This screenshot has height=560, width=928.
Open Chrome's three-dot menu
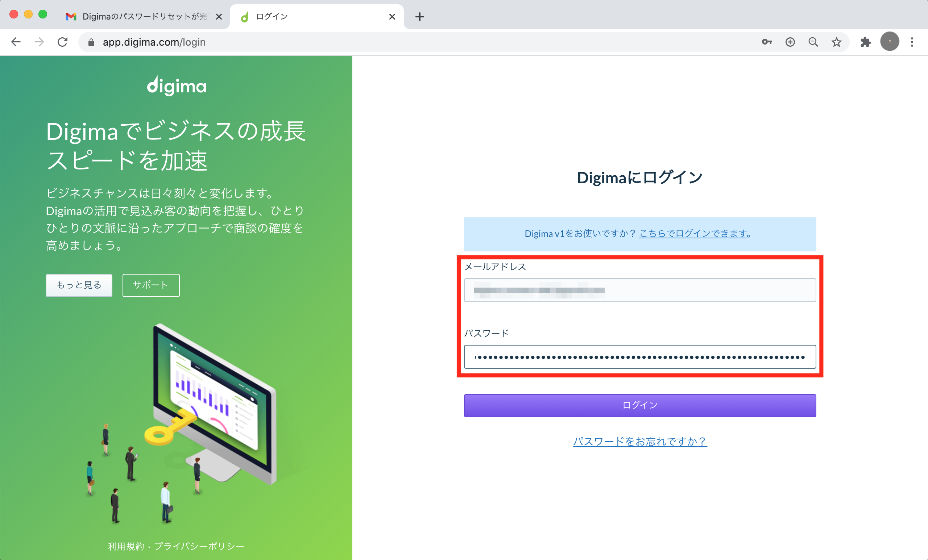click(x=912, y=42)
